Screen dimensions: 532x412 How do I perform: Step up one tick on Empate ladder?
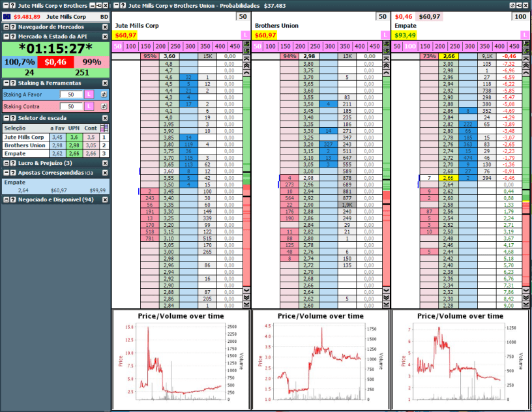[x=526, y=72]
